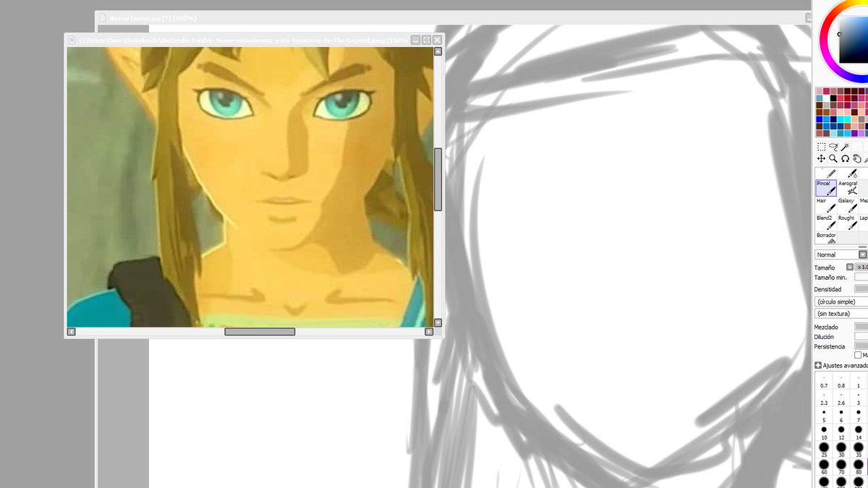The width and height of the screenshot is (868, 488).
Task: Choose the Galaxy brush preset
Action: coord(848,205)
